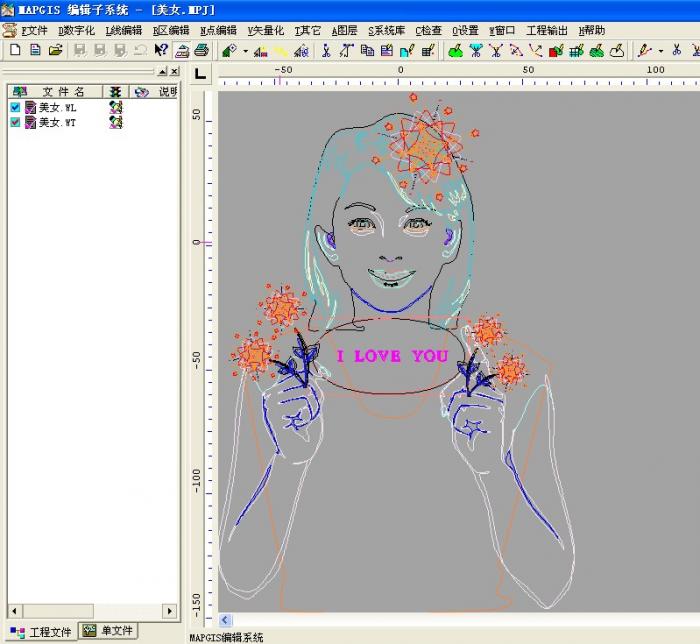Toggle state icon beside 美女.WL row
The image size is (700, 644).
116,107
